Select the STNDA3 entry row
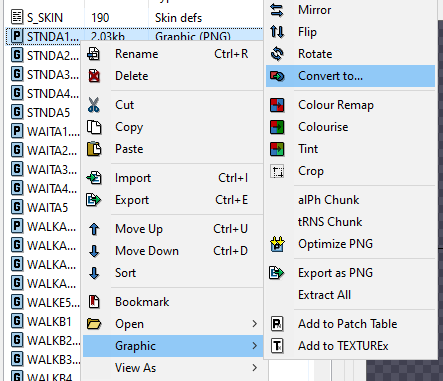Screen dimensions: 443x381 click(43, 75)
